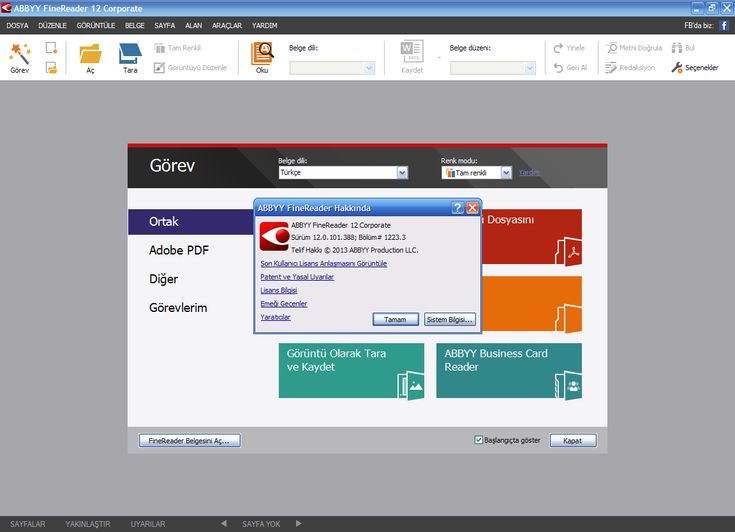Open the GÖRÜNTÜLE menu

pyautogui.click(x=96, y=26)
